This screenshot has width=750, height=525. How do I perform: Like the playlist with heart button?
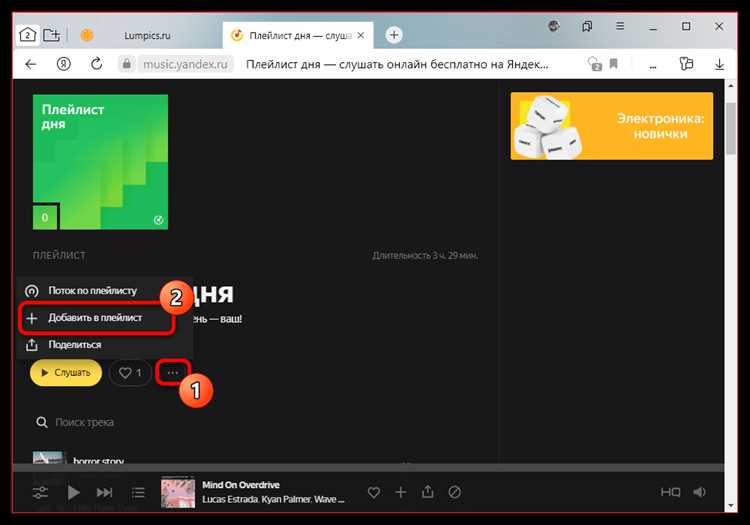pyautogui.click(x=130, y=372)
